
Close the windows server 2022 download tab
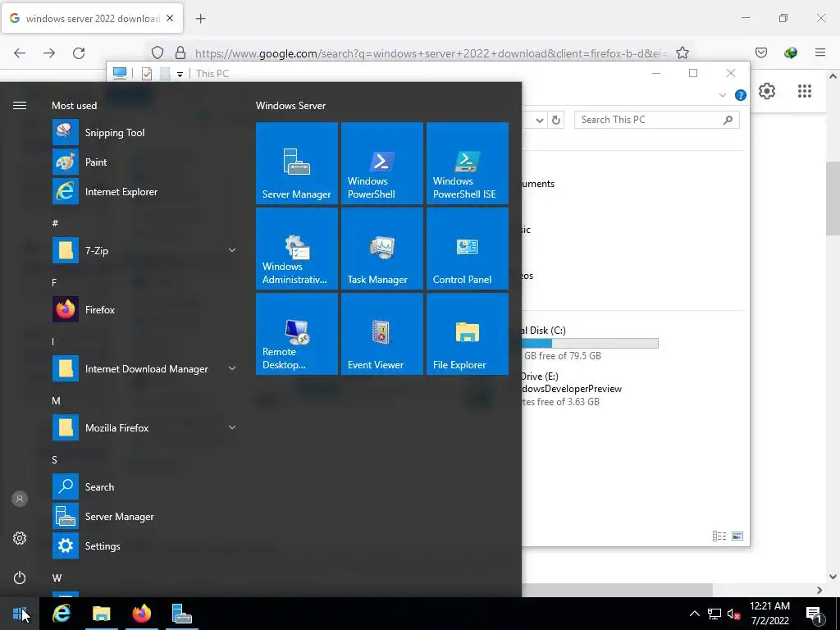tap(170, 18)
